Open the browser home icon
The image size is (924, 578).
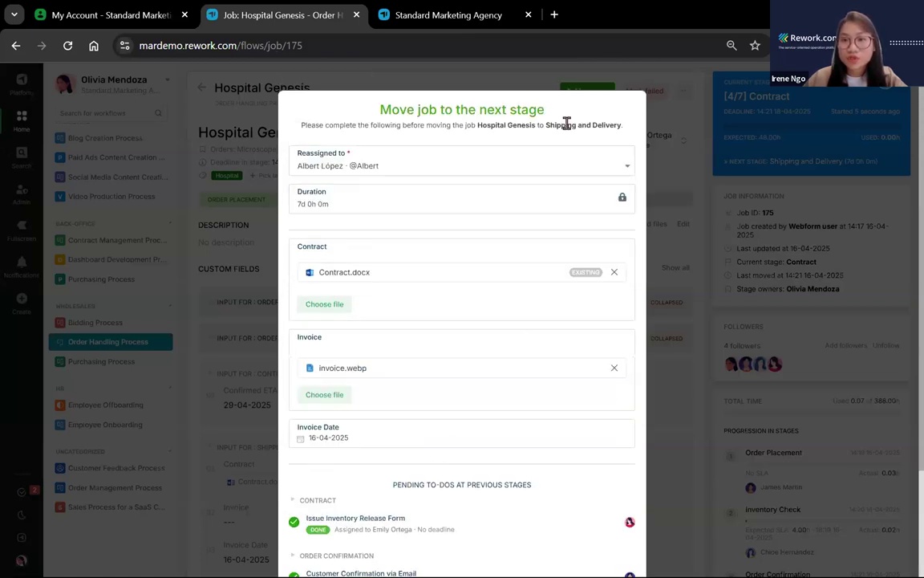point(94,46)
